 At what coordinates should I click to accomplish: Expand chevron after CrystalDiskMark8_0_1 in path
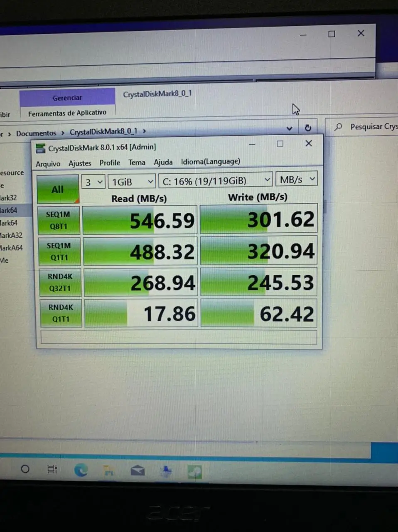point(145,131)
